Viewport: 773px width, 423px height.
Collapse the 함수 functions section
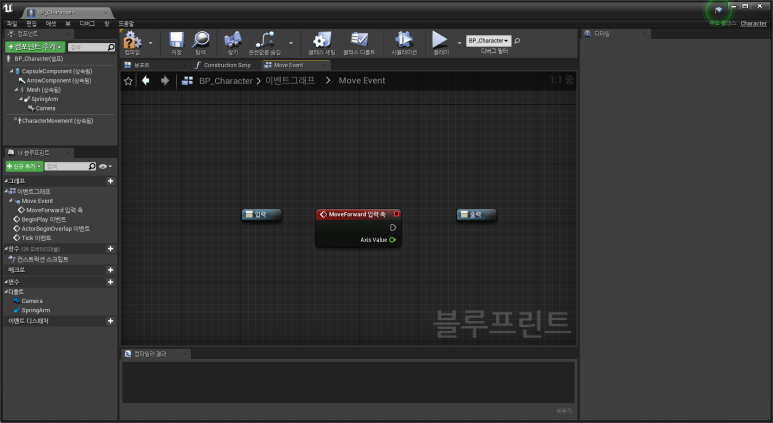click(6, 248)
